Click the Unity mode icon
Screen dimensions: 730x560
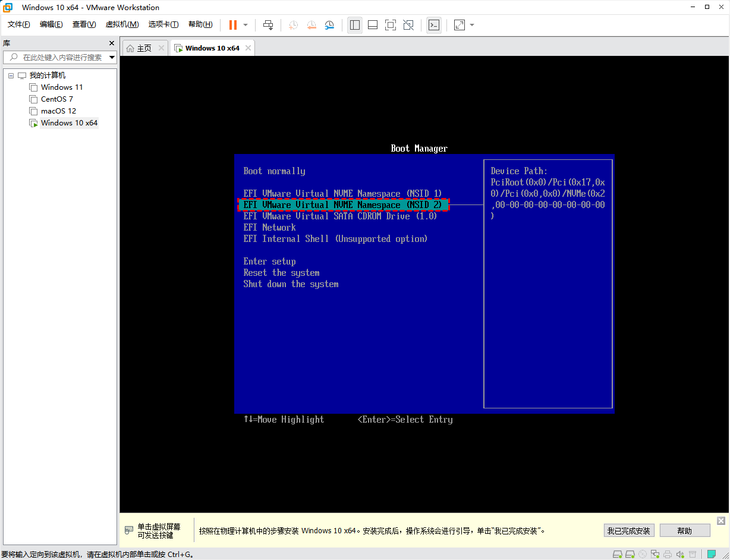coord(408,25)
